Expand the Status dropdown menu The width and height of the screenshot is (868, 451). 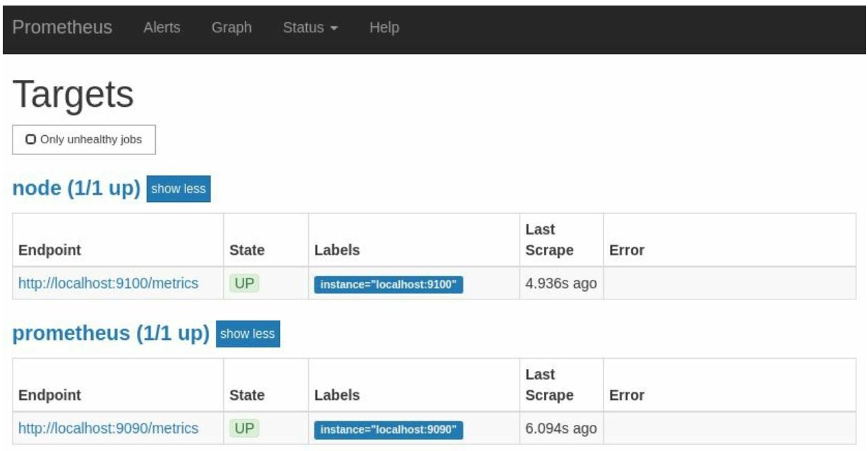[x=310, y=28]
